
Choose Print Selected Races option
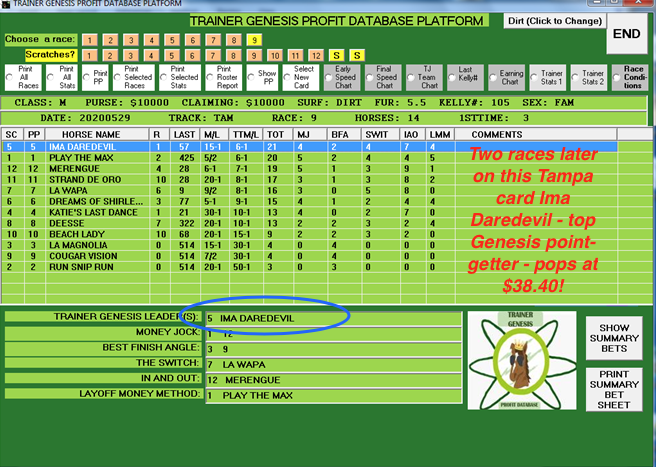pos(133,77)
